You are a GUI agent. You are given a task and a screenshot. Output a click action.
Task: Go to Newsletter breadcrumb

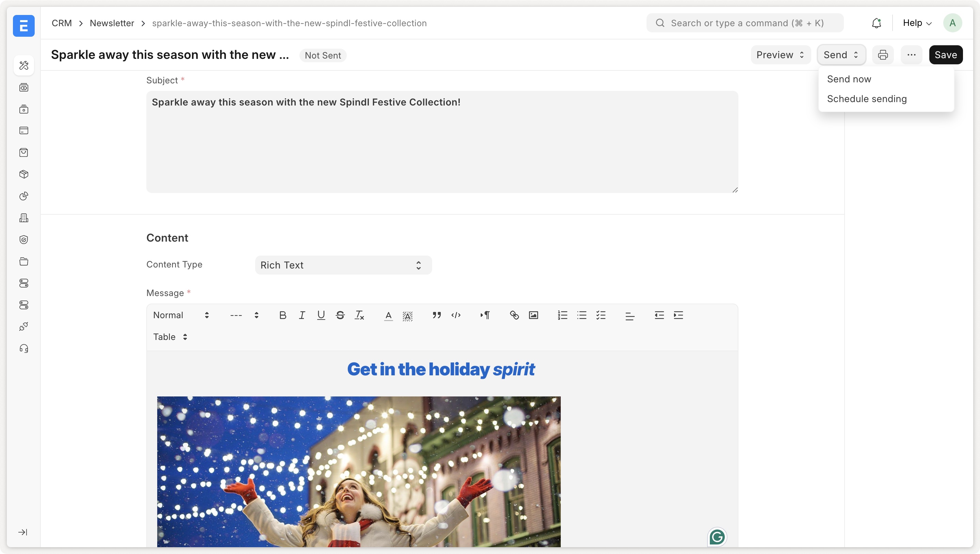click(112, 23)
